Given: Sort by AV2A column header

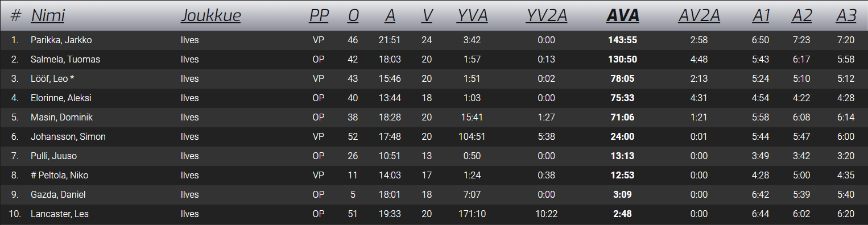Looking at the screenshot, I should click(x=698, y=16).
